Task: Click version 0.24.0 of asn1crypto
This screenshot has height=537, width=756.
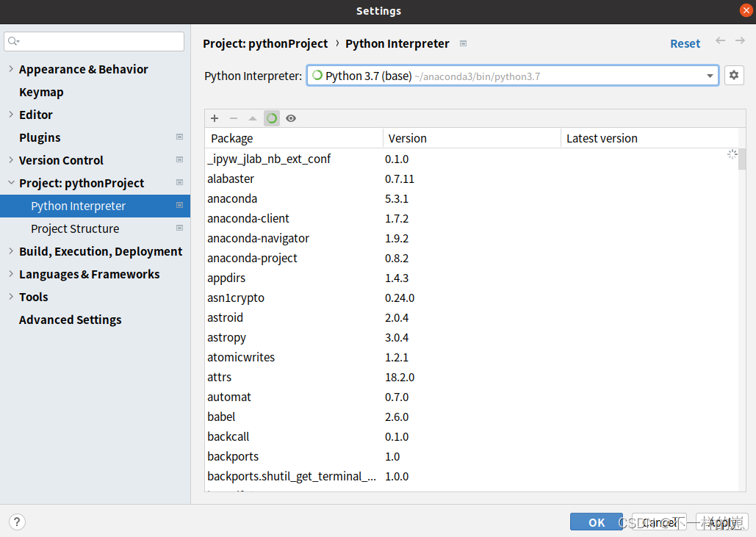Action: 400,298
